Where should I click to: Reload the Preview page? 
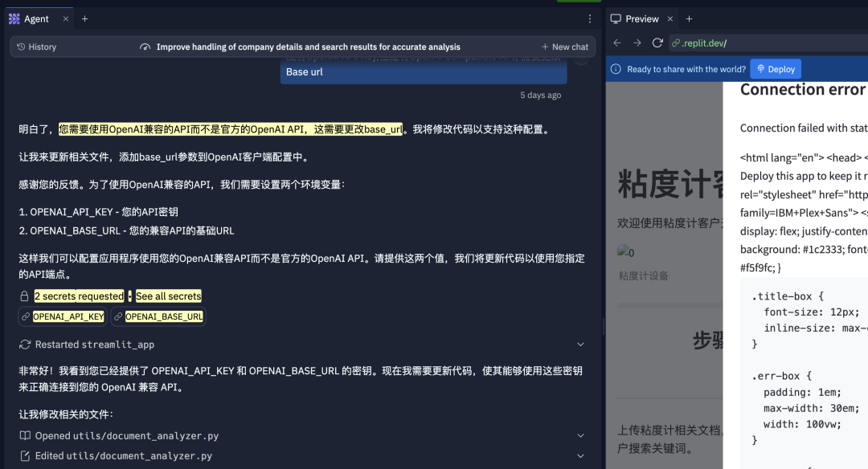click(x=657, y=43)
